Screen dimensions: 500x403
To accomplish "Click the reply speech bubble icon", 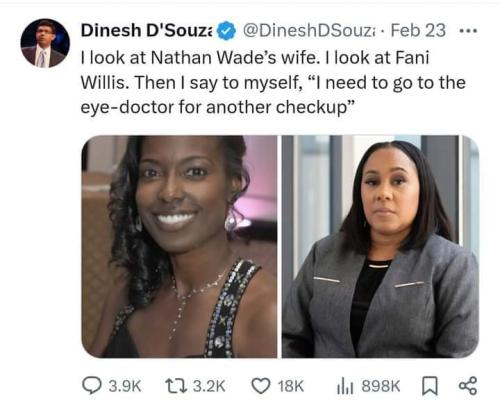I will click(91, 386).
